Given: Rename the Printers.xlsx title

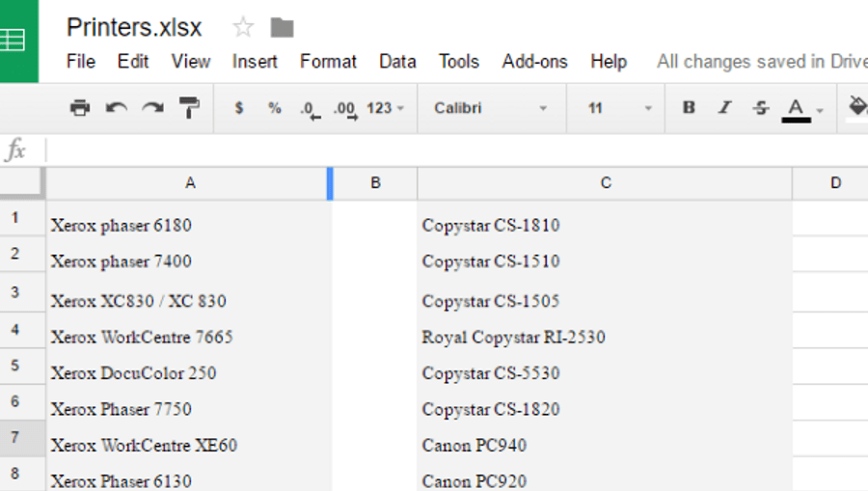Looking at the screenshot, I should click(134, 27).
